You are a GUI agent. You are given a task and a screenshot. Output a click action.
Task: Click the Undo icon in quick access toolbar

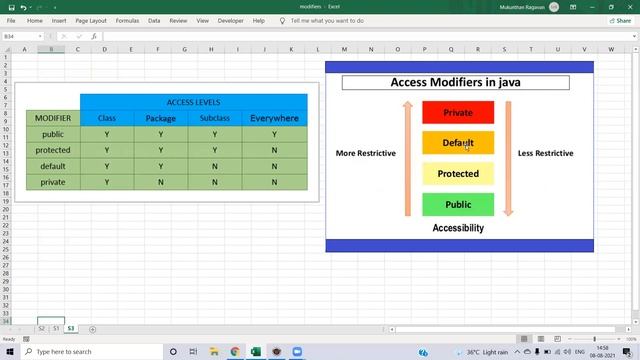tap(23, 7)
